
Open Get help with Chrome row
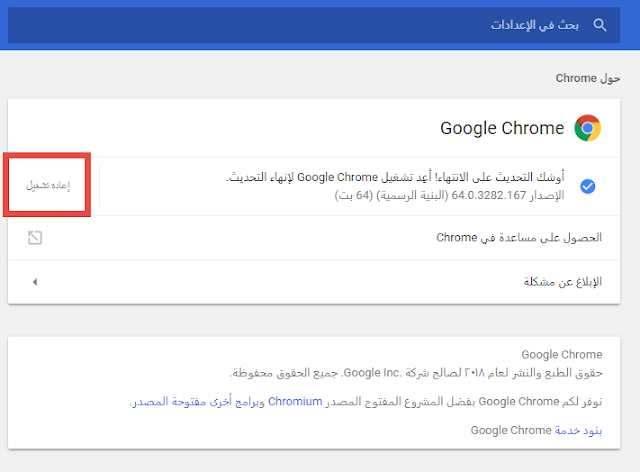click(x=314, y=238)
